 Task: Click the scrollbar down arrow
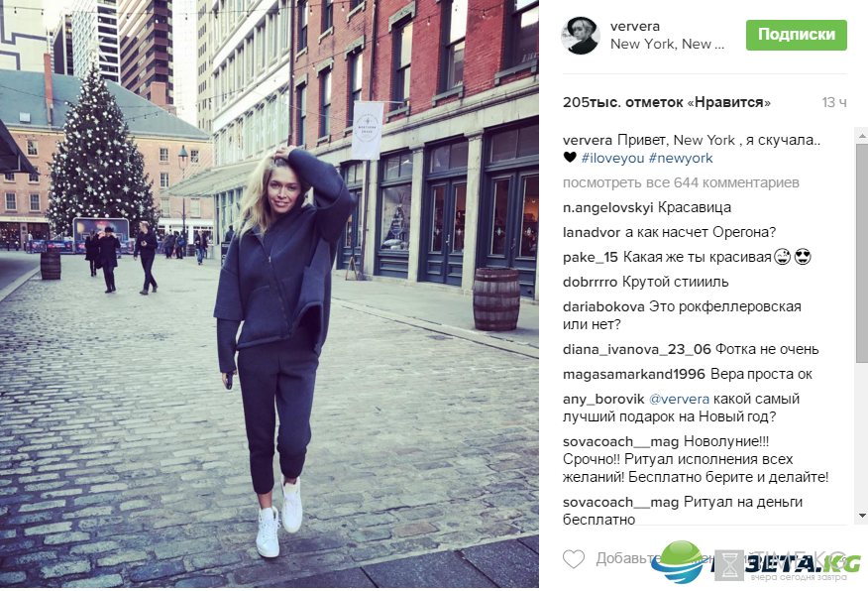coord(862,516)
